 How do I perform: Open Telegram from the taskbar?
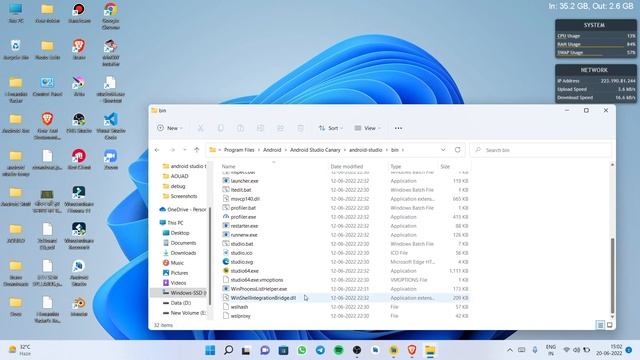tap(320, 350)
